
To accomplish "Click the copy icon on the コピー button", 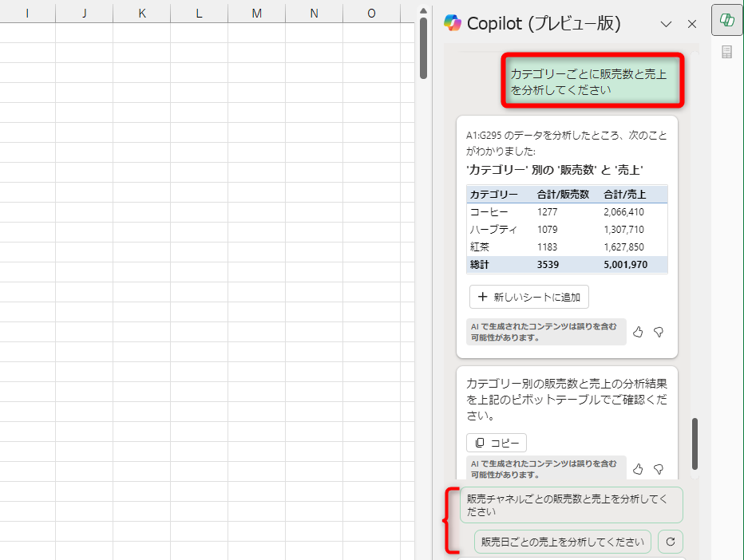I will pyautogui.click(x=481, y=442).
